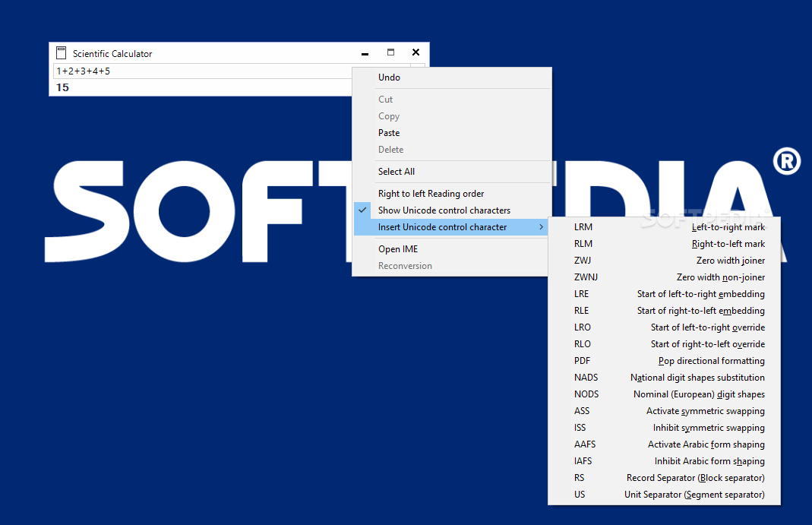Click Reconversion in the context menu
This screenshot has height=525, width=812.
(451, 266)
